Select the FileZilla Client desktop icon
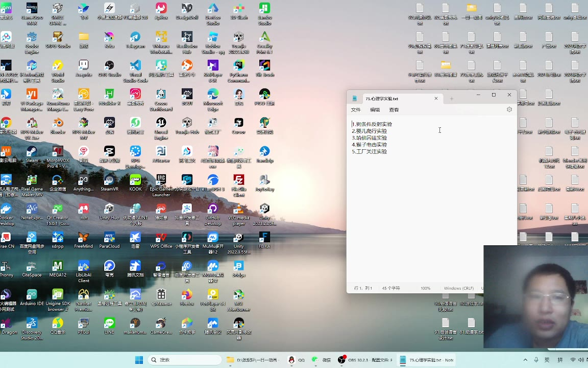 coord(238,186)
